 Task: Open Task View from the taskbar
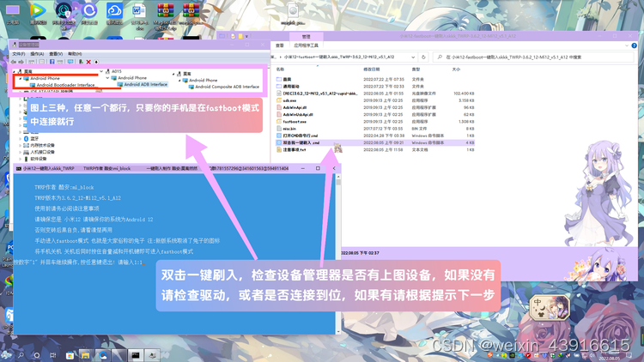pyautogui.click(x=53, y=355)
